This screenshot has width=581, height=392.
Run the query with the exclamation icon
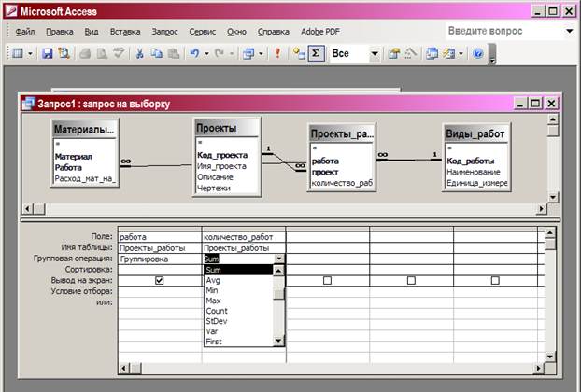point(277,54)
